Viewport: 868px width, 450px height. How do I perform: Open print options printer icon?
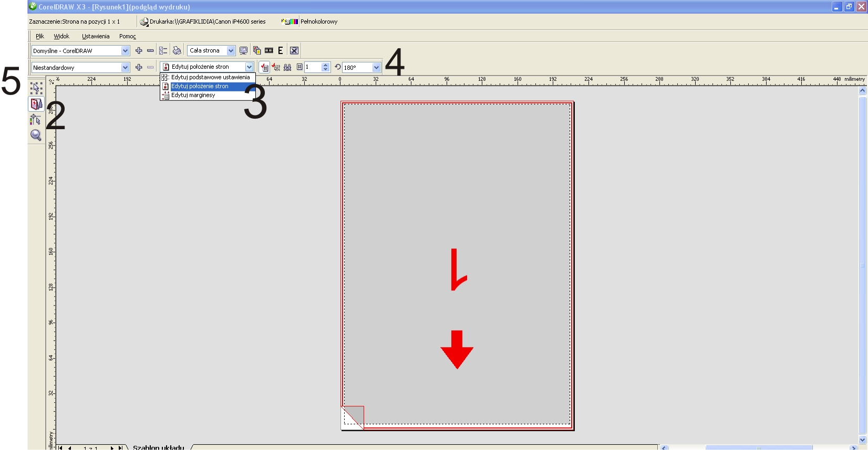(177, 51)
